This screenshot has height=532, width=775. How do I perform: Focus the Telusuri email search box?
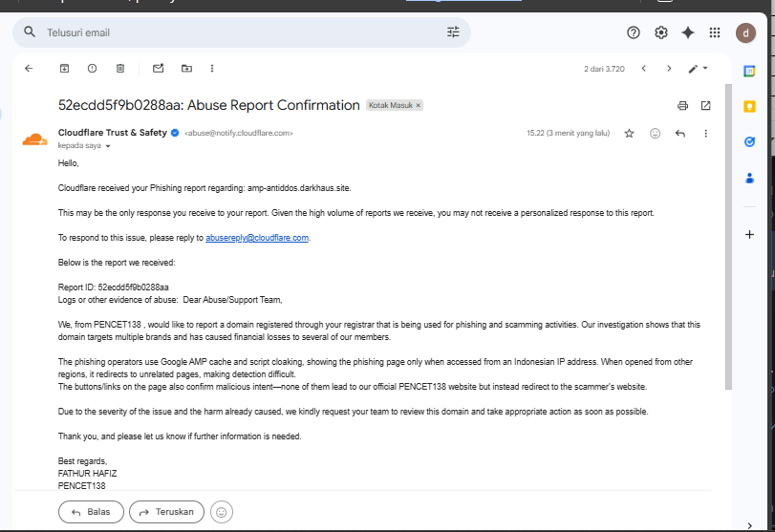click(x=242, y=32)
